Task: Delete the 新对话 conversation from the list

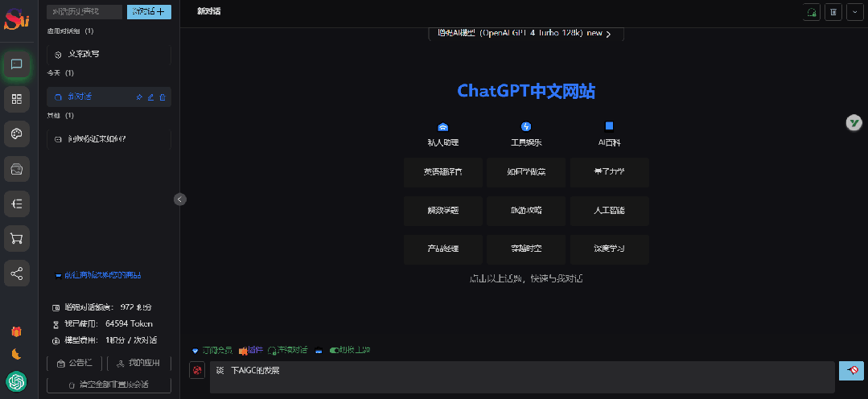Action: pyautogui.click(x=162, y=97)
